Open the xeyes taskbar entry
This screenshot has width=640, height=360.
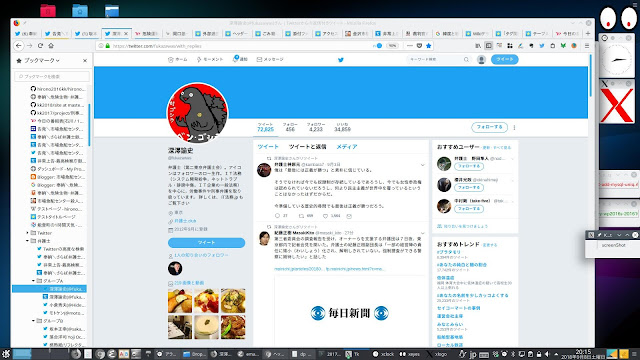(x=410, y=354)
